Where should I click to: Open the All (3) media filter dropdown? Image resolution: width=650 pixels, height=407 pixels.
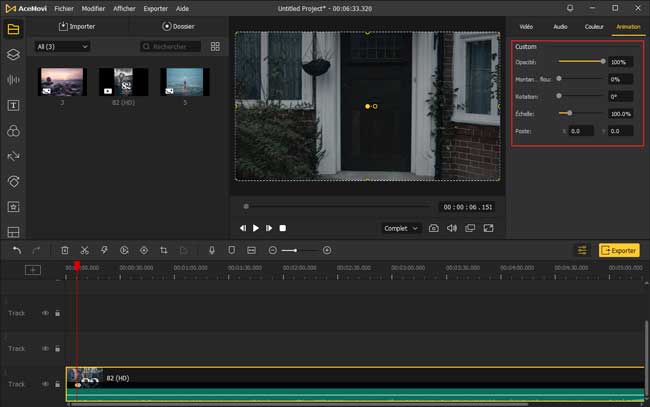click(62, 47)
